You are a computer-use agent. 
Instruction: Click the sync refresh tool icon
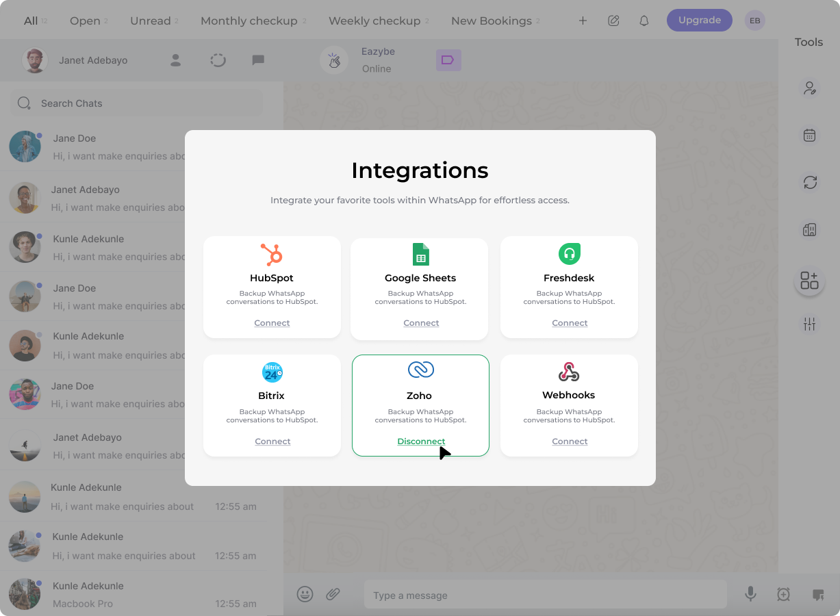pos(810,182)
